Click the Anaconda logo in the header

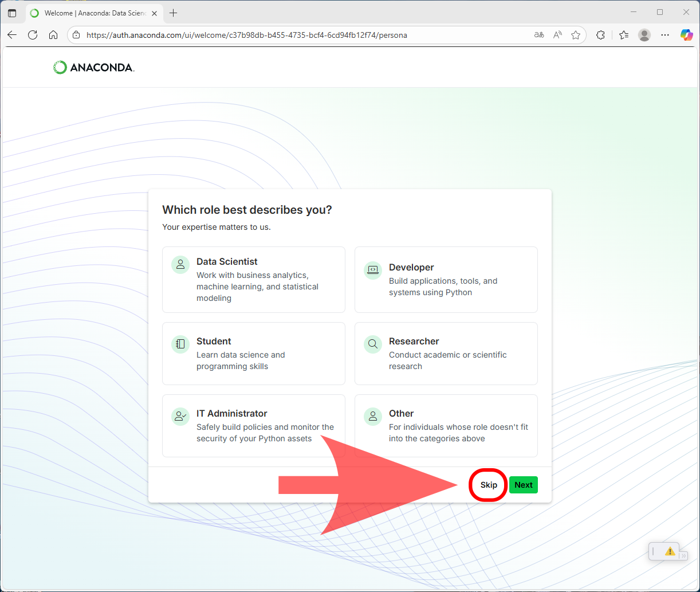point(93,68)
